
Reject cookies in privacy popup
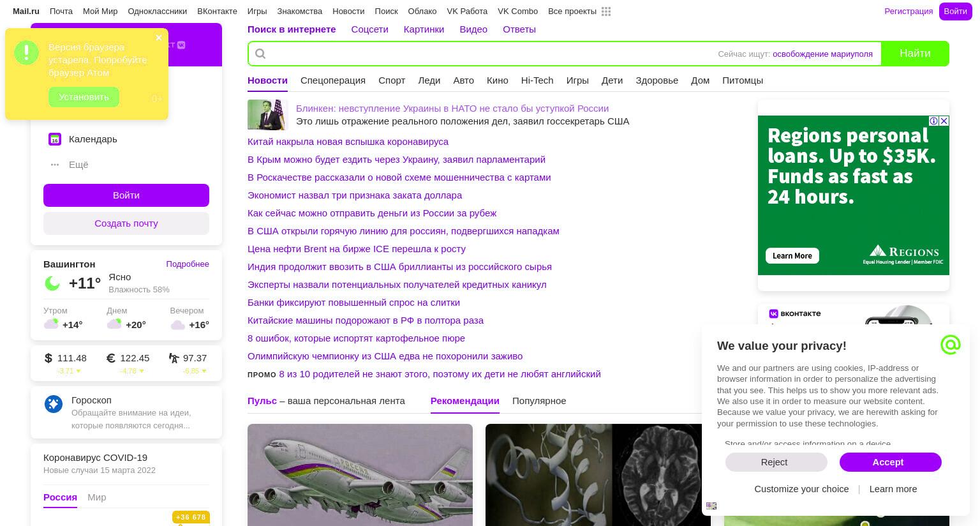pyautogui.click(x=776, y=462)
